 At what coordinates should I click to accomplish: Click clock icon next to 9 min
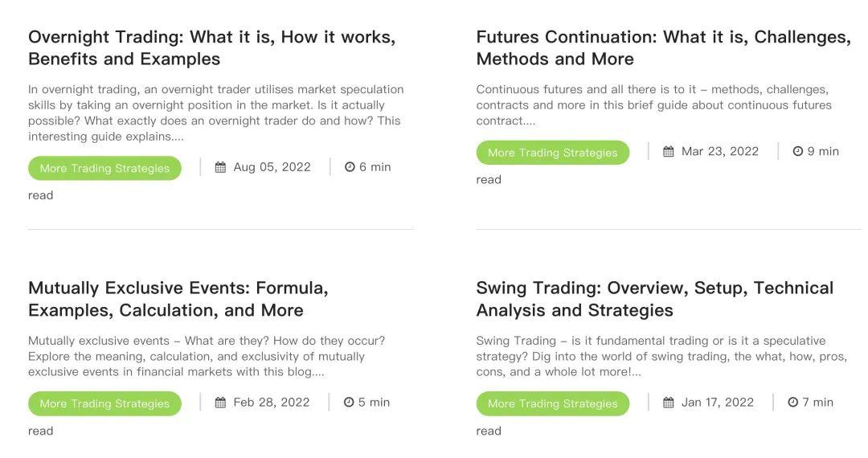click(798, 151)
